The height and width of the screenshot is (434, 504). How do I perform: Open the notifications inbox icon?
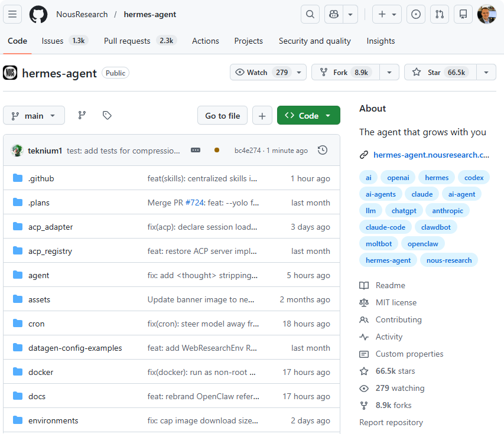point(463,14)
